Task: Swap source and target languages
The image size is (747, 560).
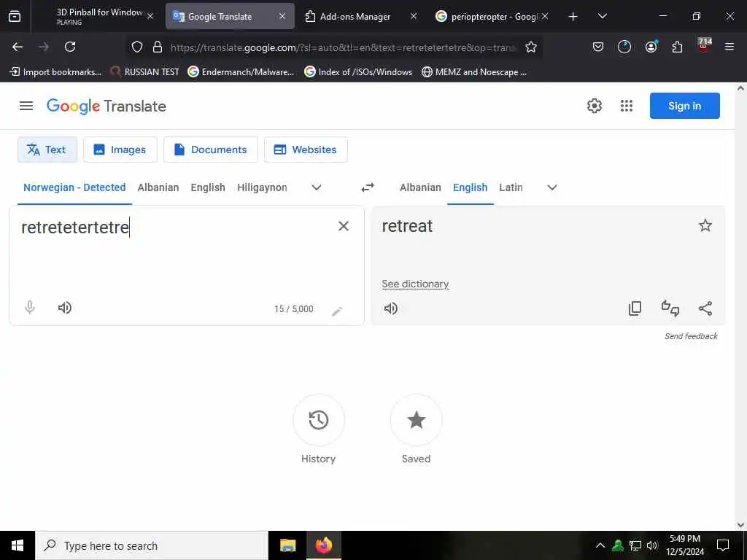Action: click(368, 187)
